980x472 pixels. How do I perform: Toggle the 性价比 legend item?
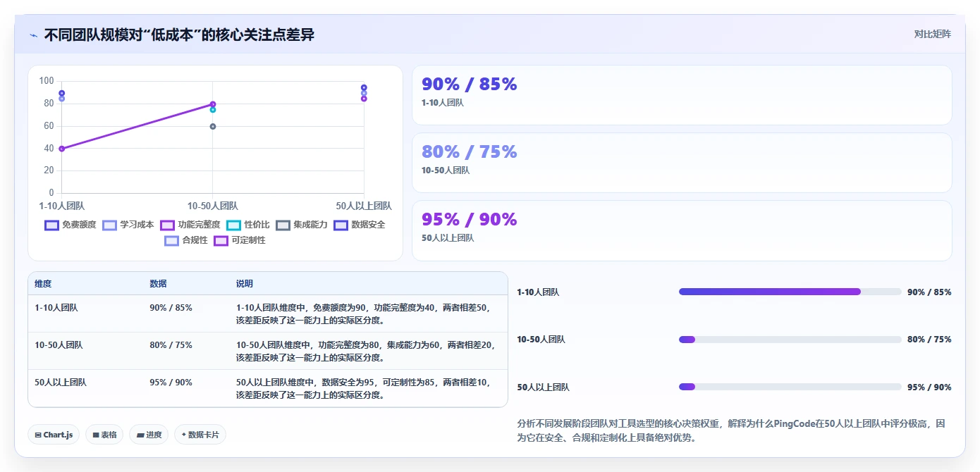[x=248, y=225]
